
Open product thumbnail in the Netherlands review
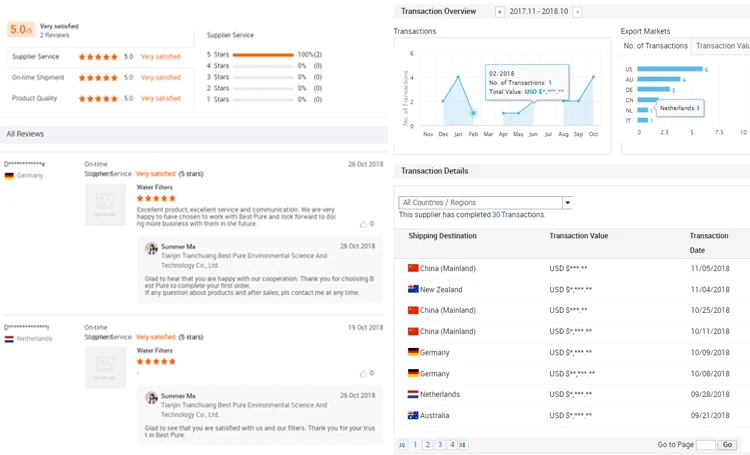[x=105, y=368]
